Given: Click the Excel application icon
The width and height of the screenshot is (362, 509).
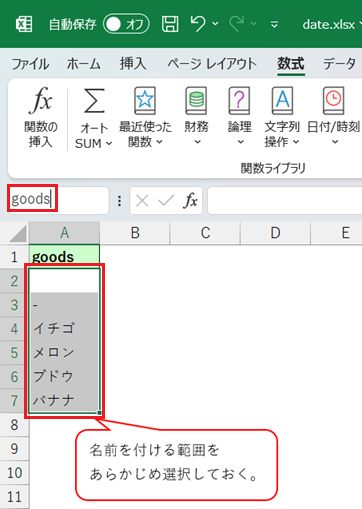Looking at the screenshot, I should pos(24,24).
